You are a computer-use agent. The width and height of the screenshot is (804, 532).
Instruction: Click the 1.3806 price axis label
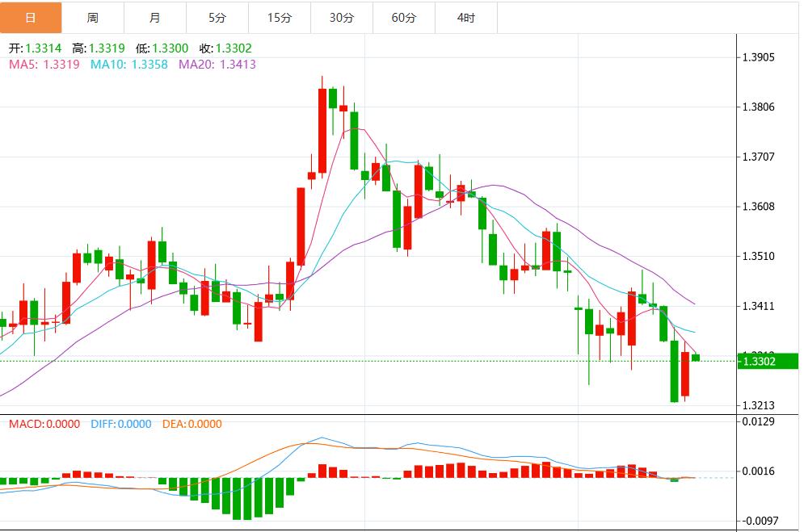coord(759,107)
